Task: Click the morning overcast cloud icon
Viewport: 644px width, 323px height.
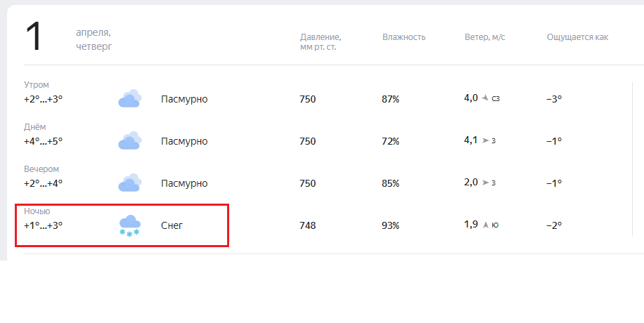Action: (x=129, y=99)
